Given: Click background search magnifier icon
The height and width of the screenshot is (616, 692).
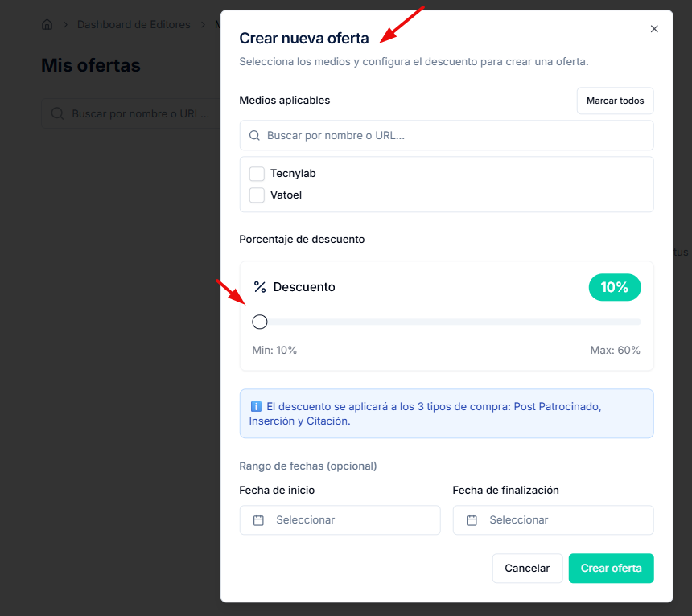Looking at the screenshot, I should pyautogui.click(x=57, y=113).
